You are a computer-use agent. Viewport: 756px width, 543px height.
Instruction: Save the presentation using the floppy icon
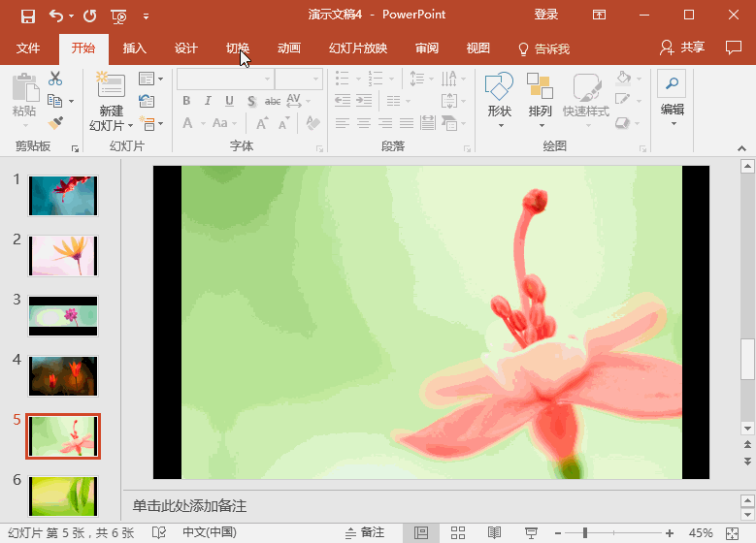[x=28, y=16]
